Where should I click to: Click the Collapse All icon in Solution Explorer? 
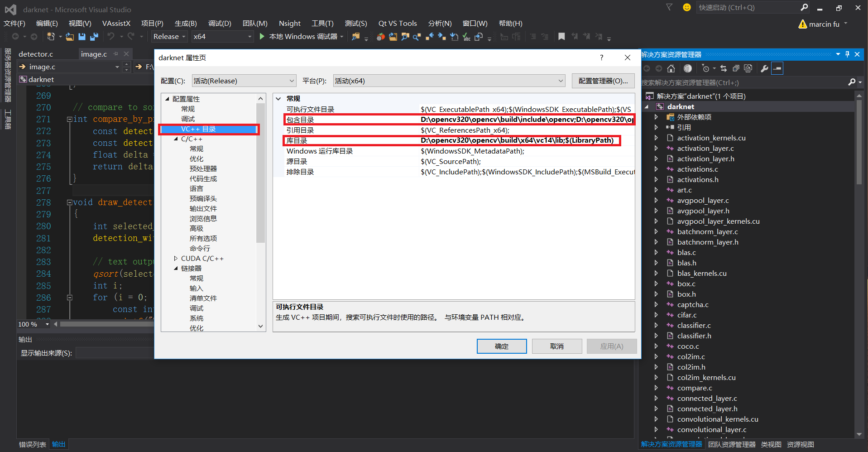736,68
